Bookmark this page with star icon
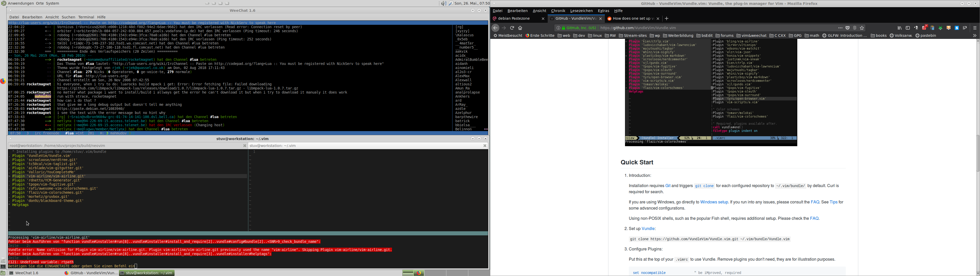The width and height of the screenshot is (980, 276). (862, 28)
